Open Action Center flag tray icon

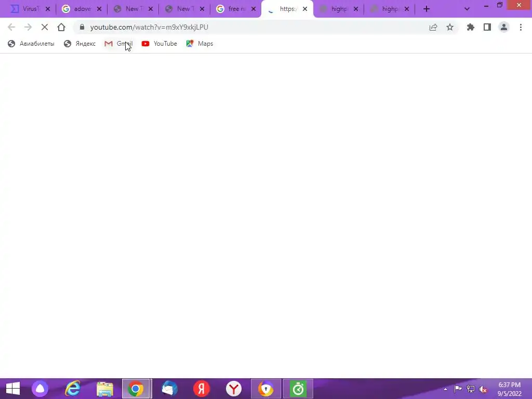(x=458, y=389)
